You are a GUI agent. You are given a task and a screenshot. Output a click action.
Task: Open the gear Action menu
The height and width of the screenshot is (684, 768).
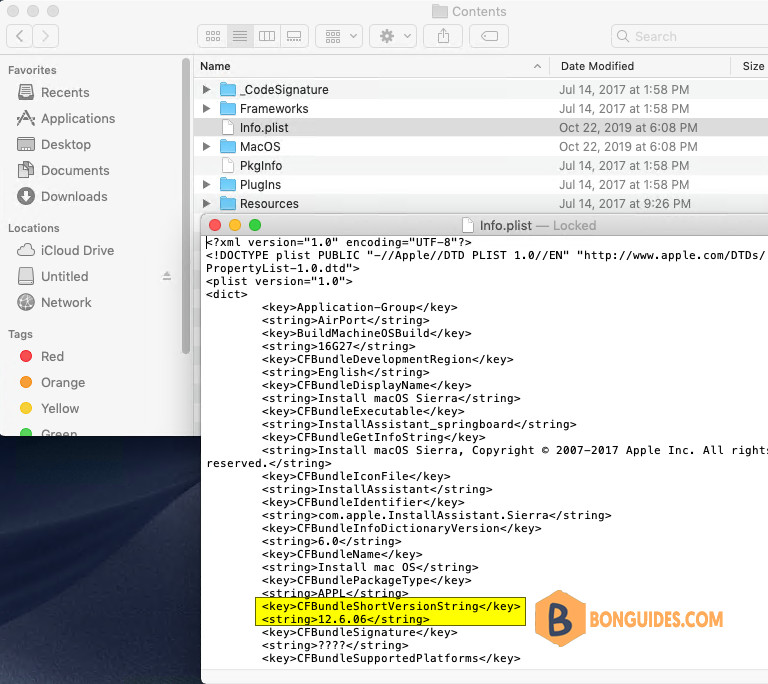393,36
